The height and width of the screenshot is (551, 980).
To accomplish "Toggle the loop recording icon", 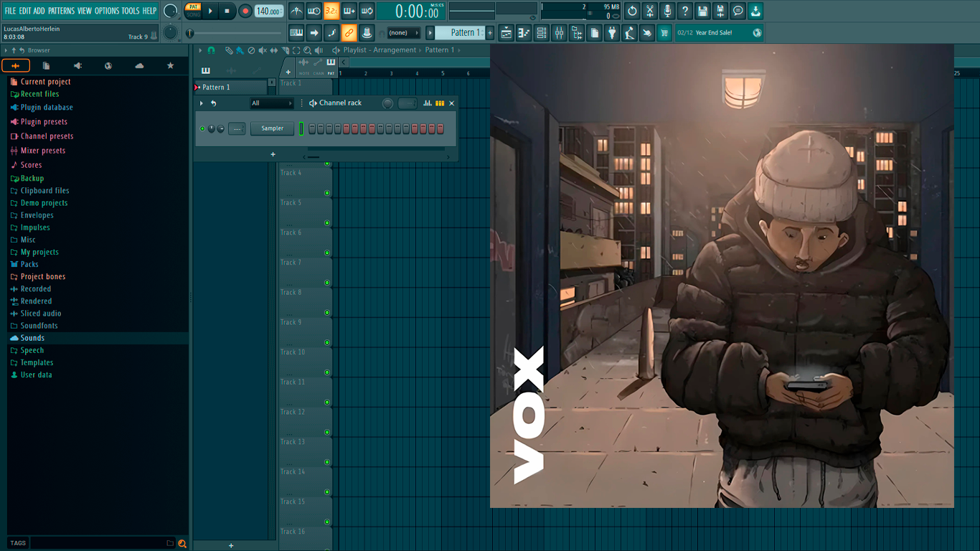I will (367, 11).
